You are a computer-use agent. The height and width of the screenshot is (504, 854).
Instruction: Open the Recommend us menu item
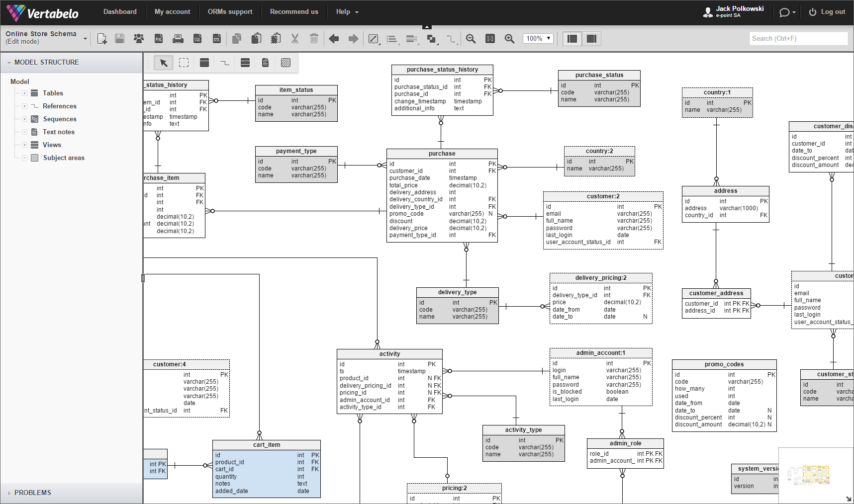[x=294, y=12]
